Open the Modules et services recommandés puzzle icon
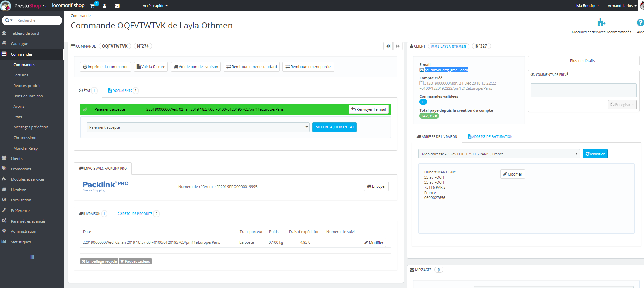 coord(601,22)
